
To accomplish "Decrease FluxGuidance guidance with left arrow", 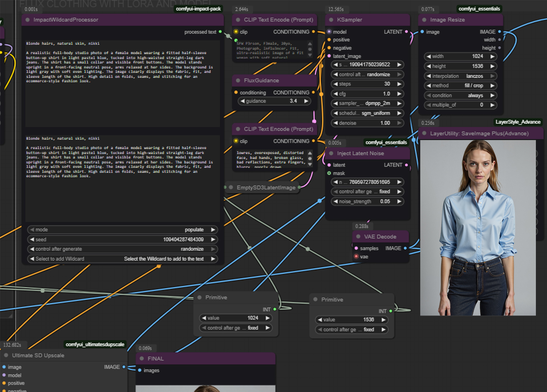I will [x=242, y=101].
